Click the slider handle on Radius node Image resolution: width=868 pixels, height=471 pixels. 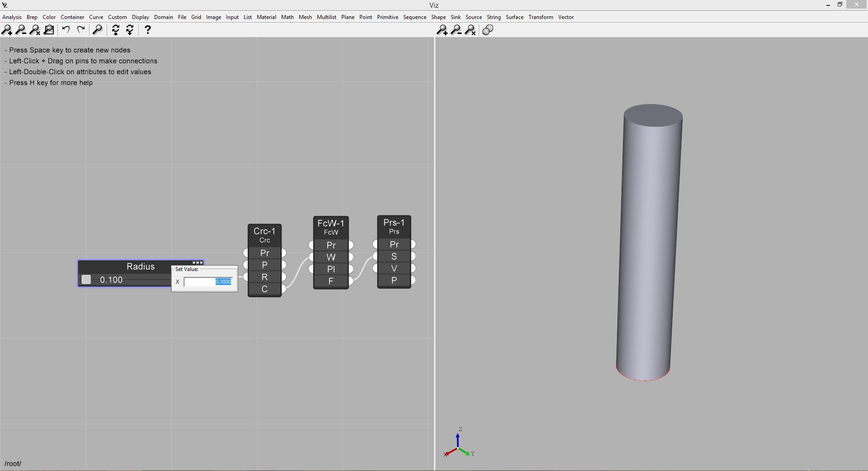point(86,280)
